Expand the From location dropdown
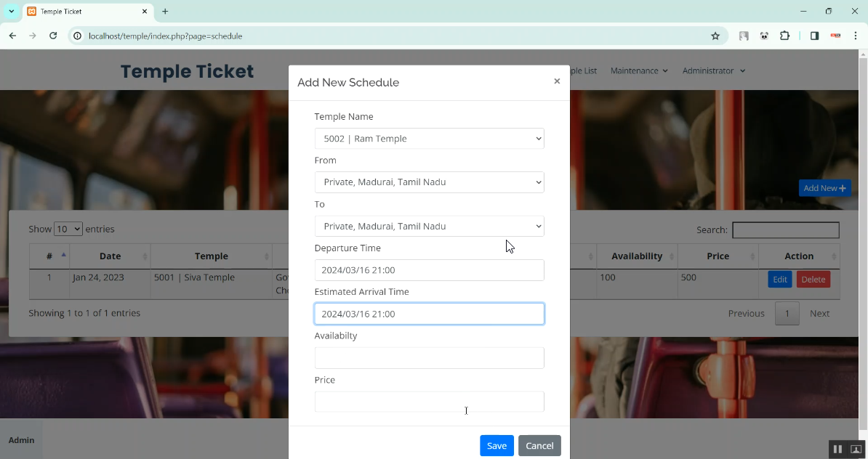The image size is (868, 459). (429, 182)
